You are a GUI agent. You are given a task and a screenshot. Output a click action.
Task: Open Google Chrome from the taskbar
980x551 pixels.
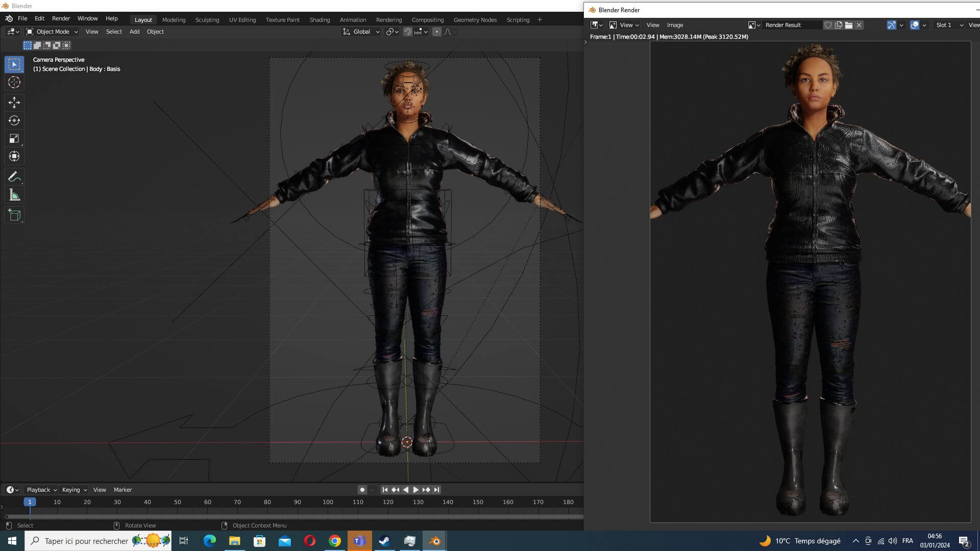coord(335,541)
